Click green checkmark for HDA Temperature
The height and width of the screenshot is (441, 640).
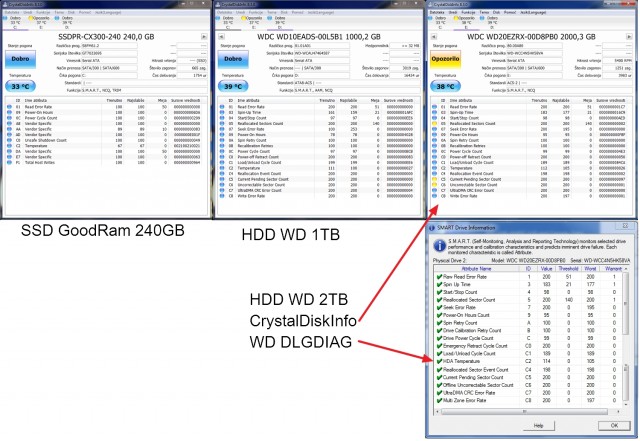(x=439, y=361)
